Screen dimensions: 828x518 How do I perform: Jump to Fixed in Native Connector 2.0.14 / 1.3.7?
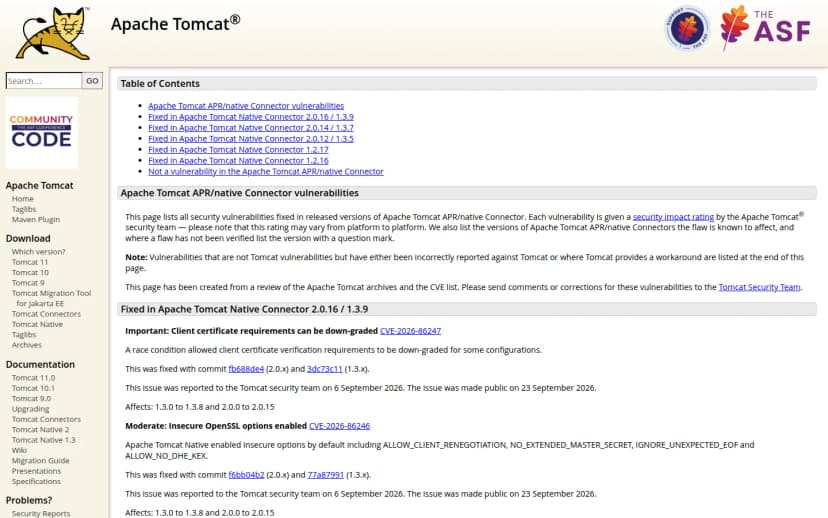coord(251,128)
